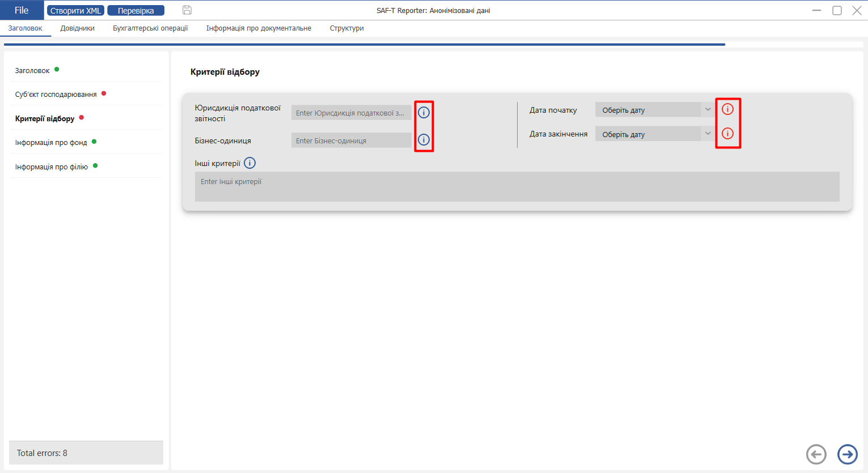Maximize the SAF-T Reporter window
The height and width of the screenshot is (473, 868).
(837, 10)
